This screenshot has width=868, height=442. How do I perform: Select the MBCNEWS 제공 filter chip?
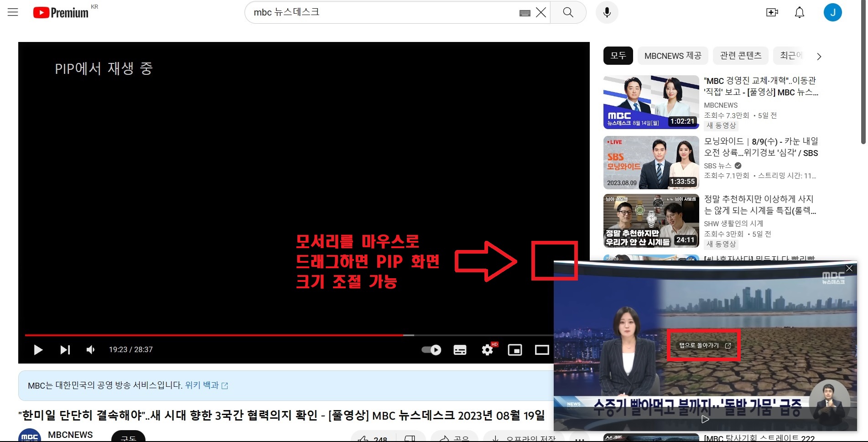(x=672, y=56)
